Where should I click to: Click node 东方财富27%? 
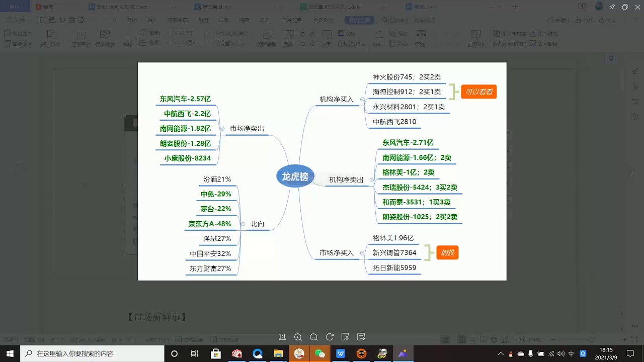tap(210, 268)
